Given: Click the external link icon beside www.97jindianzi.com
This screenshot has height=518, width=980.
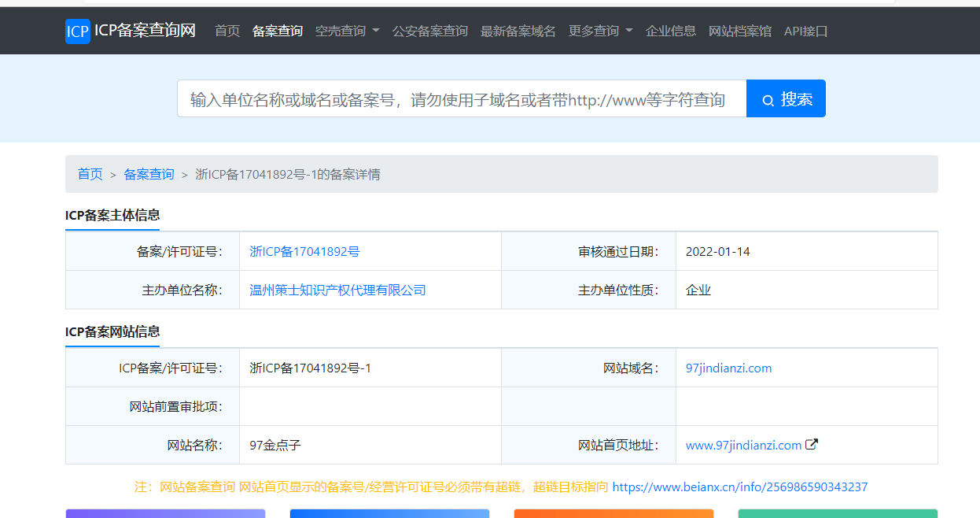Looking at the screenshot, I should tap(812, 444).
